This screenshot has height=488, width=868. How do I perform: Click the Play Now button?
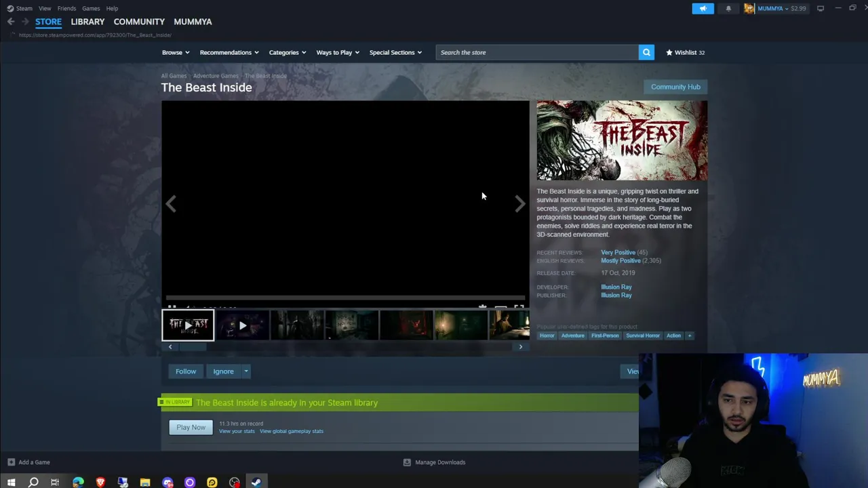pos(191,427)
